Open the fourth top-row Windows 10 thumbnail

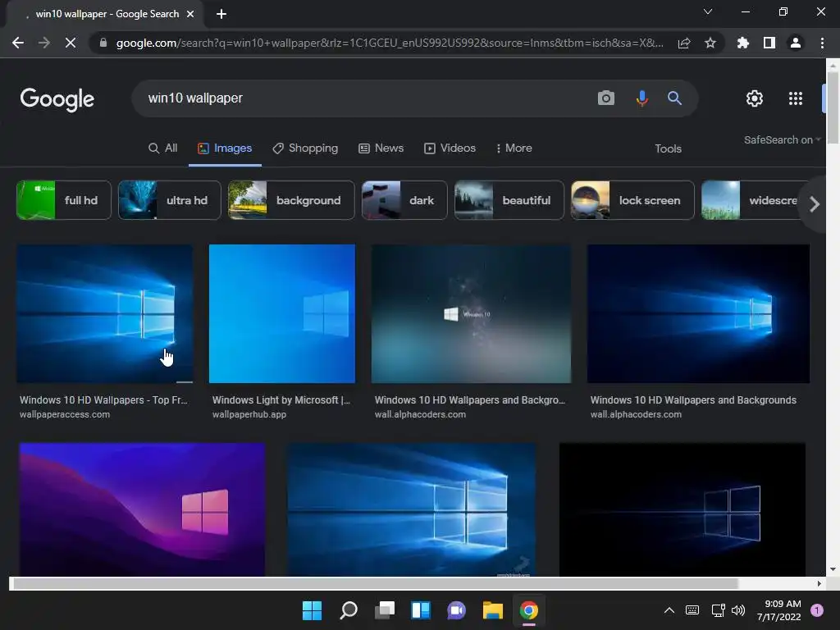click(698, 313)
